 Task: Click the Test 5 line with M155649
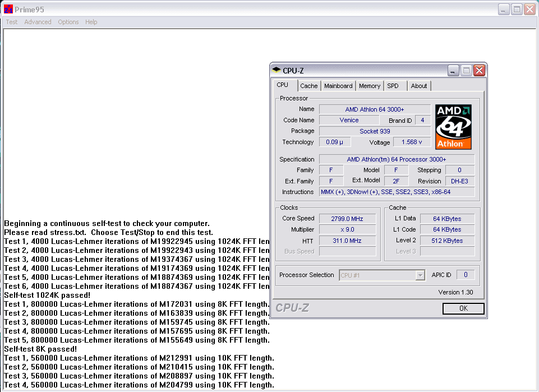(x=136, y=340)
